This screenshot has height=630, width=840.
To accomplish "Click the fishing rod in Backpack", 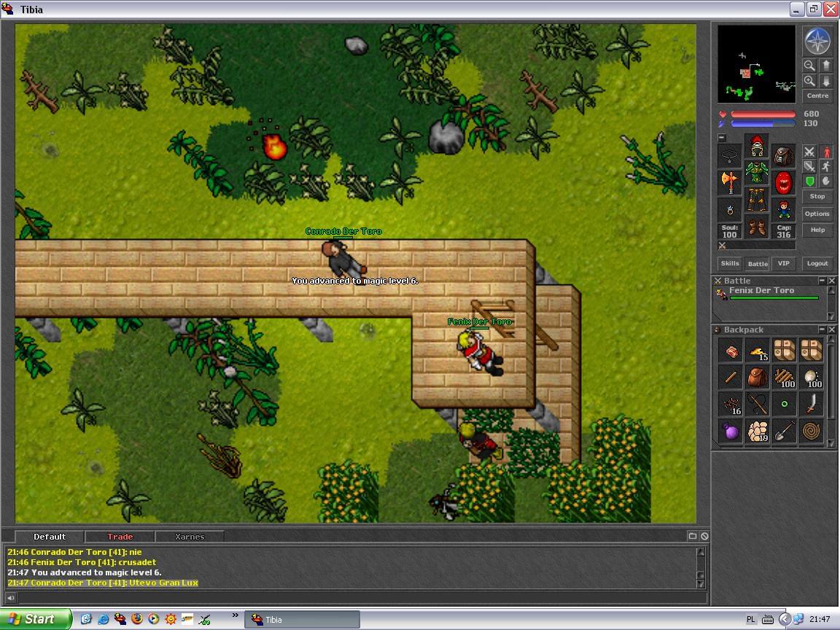I will tap(758, 404).
